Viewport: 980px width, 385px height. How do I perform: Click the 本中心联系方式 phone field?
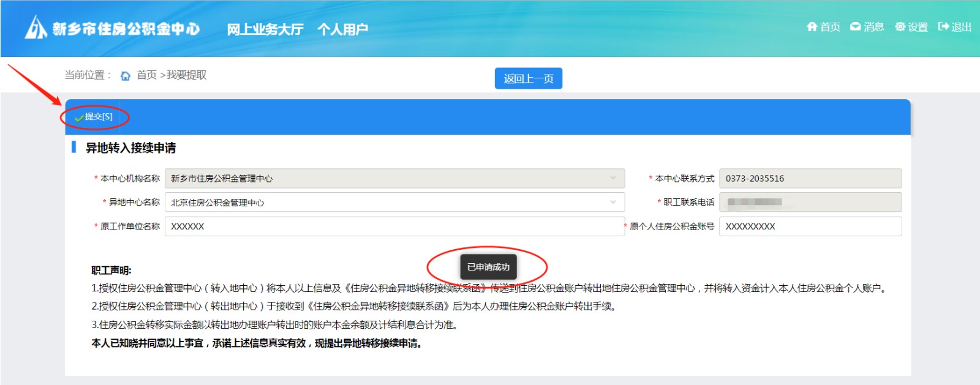[810, 178]
